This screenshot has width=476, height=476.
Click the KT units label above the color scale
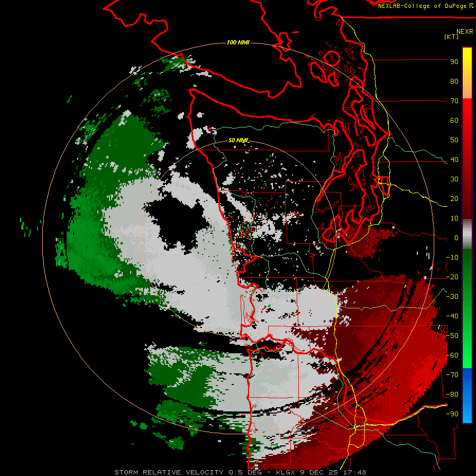451,36
